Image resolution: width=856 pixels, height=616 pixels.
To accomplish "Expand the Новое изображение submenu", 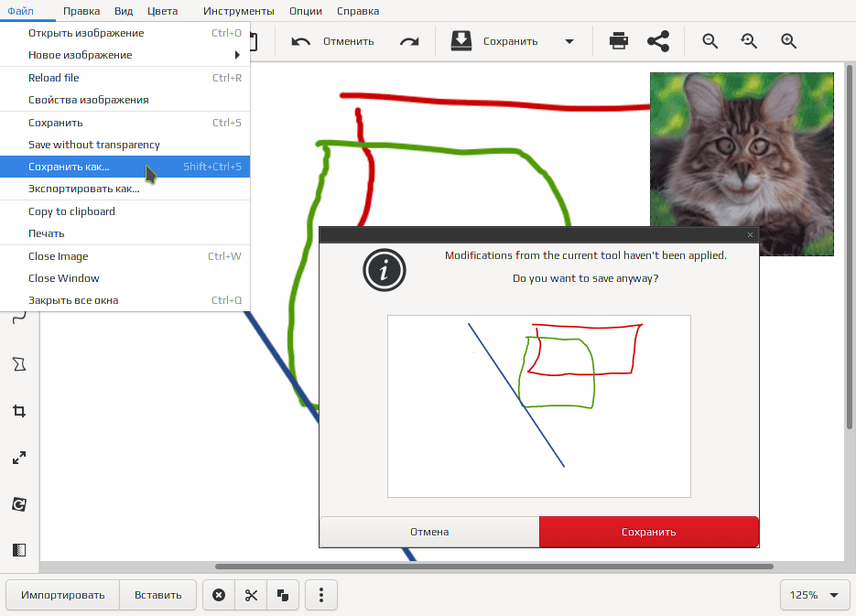I will [x=125, y=55].
